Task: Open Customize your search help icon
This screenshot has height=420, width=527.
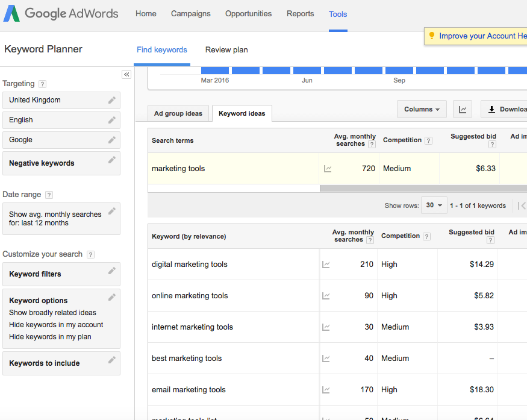Action: pos(90,254)
